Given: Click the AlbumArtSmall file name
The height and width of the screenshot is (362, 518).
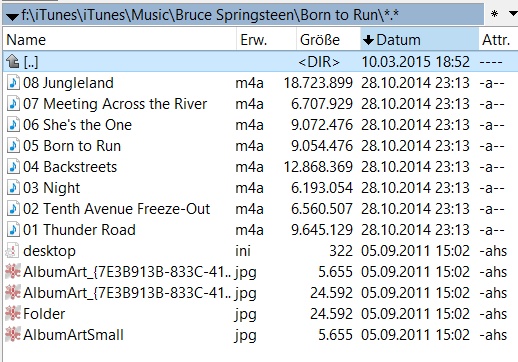Looking at the screenshot, I should (73, 335).
